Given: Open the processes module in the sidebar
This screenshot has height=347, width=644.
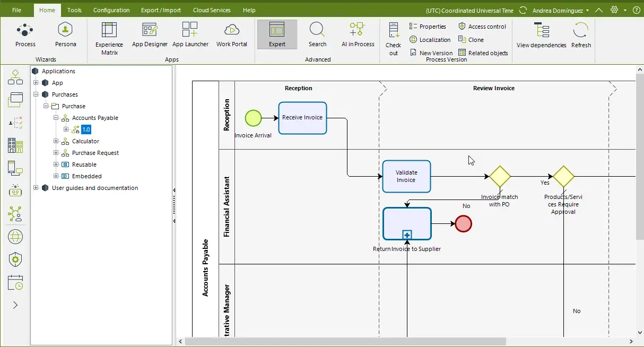Looking at the screenshot, I should tap(15, 77).
